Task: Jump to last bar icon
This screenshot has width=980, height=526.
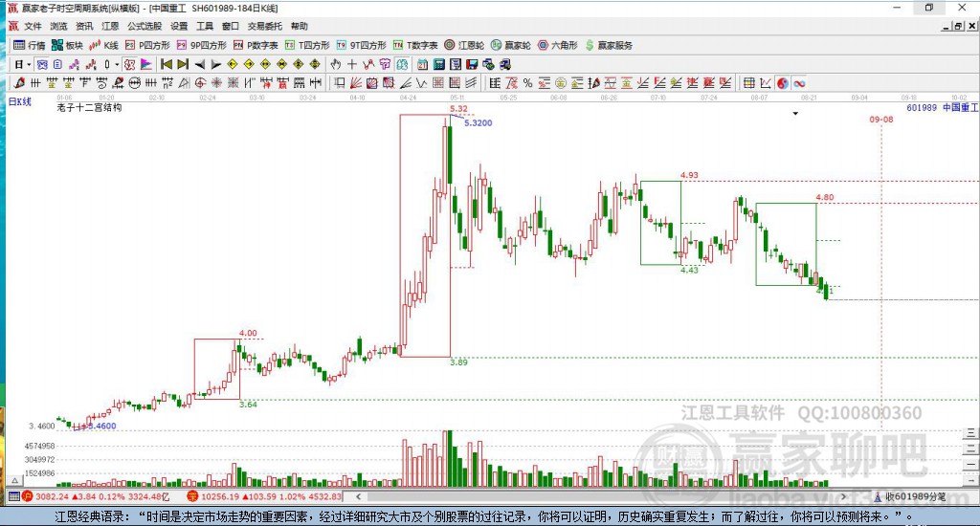Action: tap(183, 64)
